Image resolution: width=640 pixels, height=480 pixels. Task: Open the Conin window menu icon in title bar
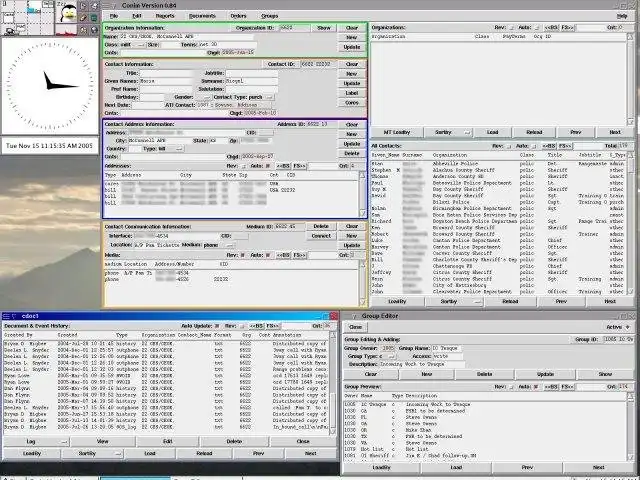[x=106, y=5]
